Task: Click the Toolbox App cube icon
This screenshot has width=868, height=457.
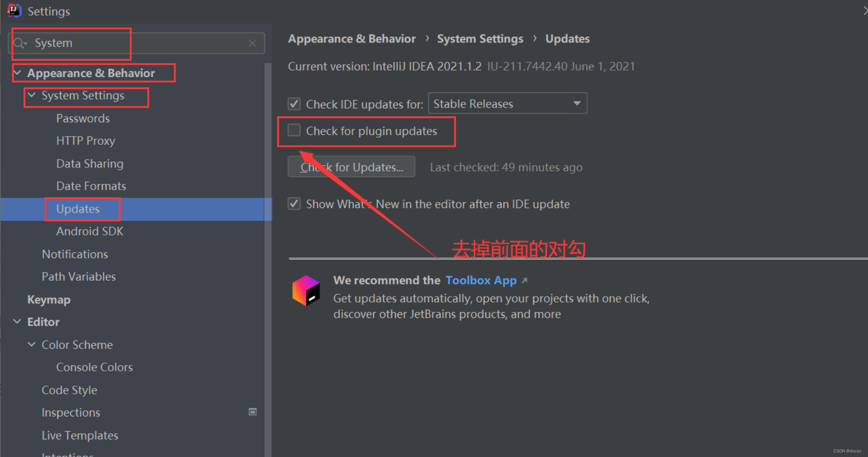Action: click(x=306, y=290)
